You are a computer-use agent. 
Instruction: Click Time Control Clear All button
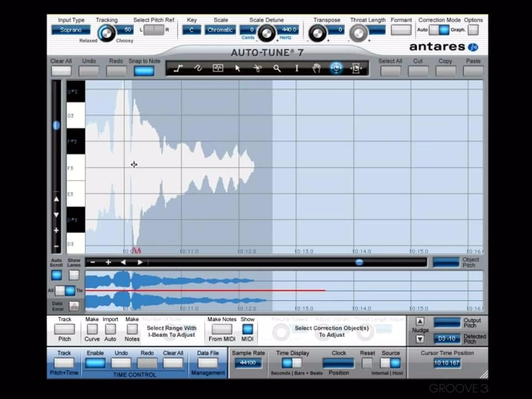(173, 363)
